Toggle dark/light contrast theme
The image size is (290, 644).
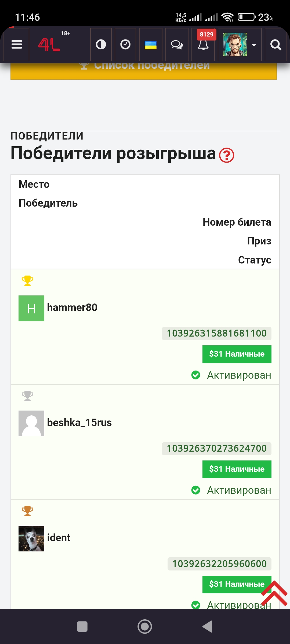(x=101, y=45)
